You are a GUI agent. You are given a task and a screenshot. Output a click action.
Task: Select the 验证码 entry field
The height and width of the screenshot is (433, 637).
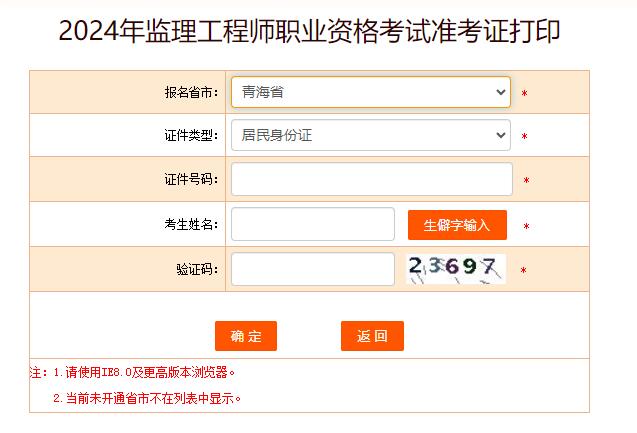click(x=313, y=269)
